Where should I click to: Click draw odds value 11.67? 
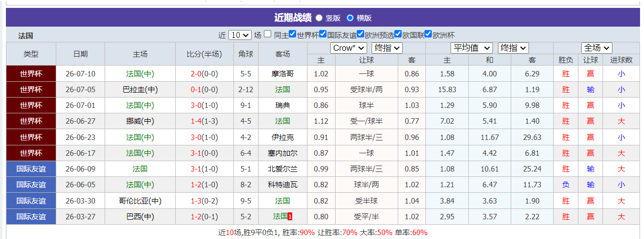(490, 137)
